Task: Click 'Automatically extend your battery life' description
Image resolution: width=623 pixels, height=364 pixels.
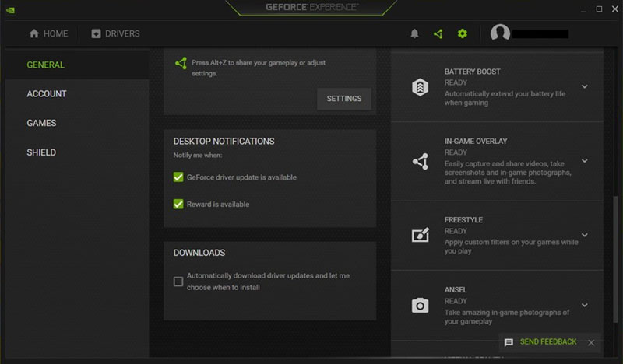Action: 505,98
